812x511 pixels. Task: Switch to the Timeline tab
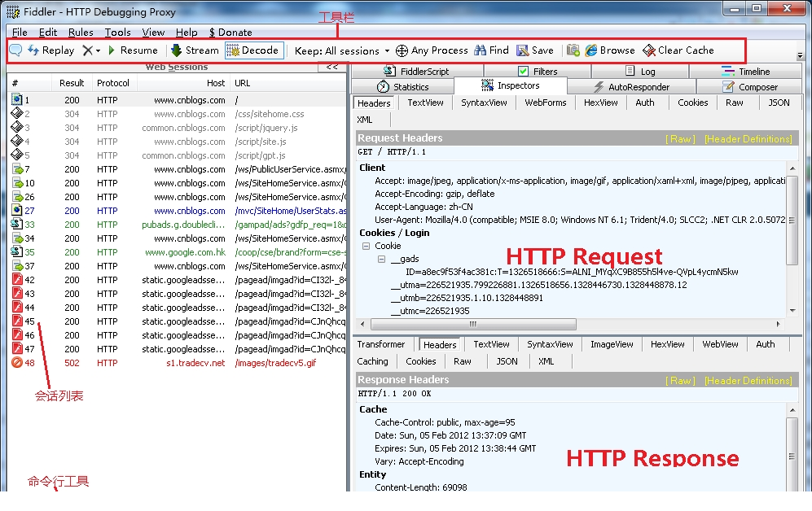click(746, 72)
